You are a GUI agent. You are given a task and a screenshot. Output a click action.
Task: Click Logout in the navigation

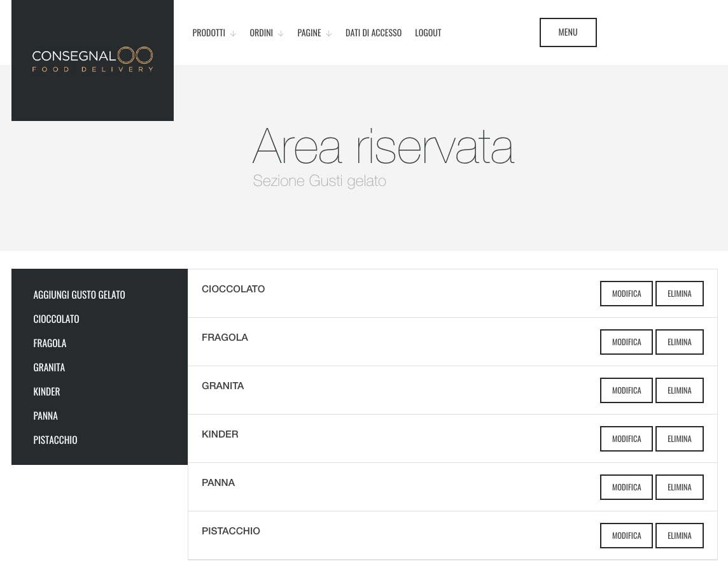428,33
